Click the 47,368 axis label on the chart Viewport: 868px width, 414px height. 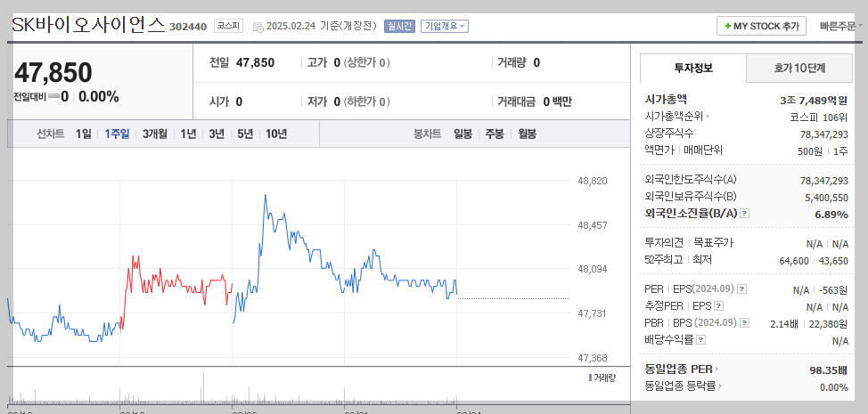(x=593, y=358)
